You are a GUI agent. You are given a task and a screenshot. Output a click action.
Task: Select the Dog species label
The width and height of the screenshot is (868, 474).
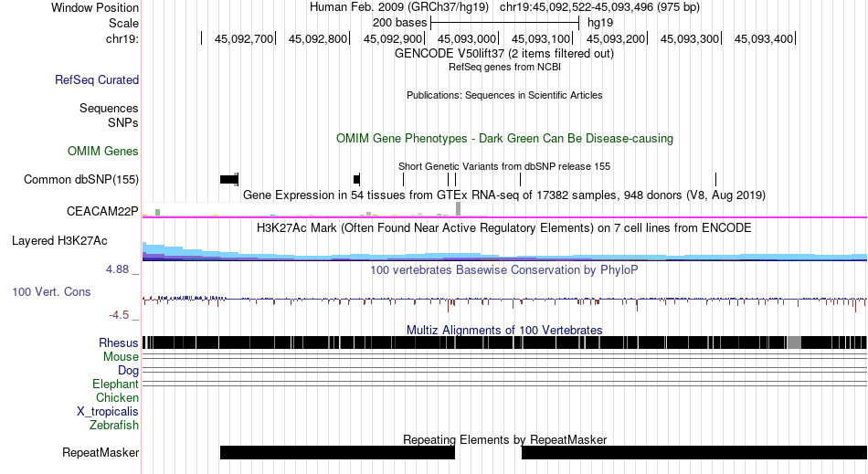pyautogui.click(x=129, y=370)
